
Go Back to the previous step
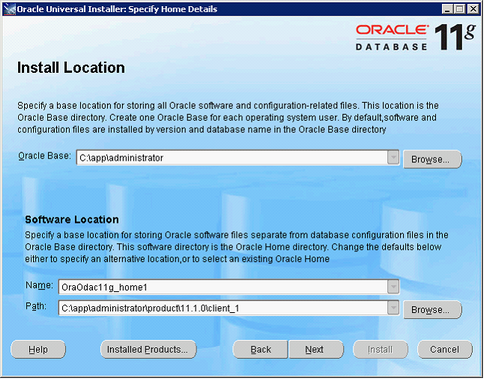point(260,349)
